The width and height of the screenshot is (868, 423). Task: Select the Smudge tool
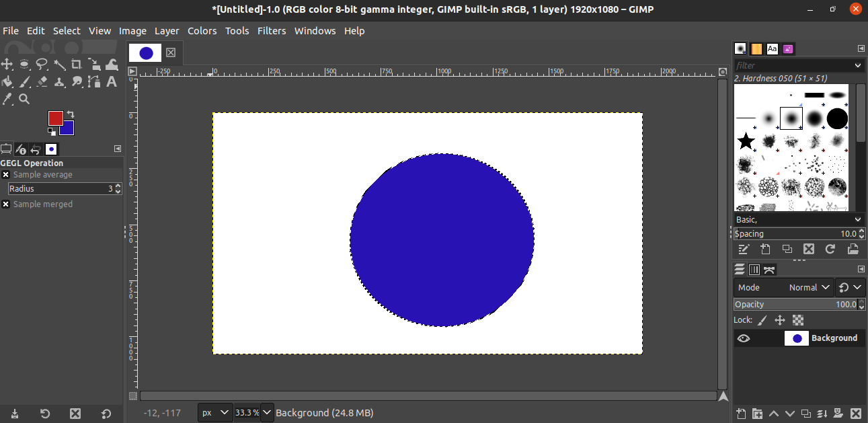pos(77,82)
